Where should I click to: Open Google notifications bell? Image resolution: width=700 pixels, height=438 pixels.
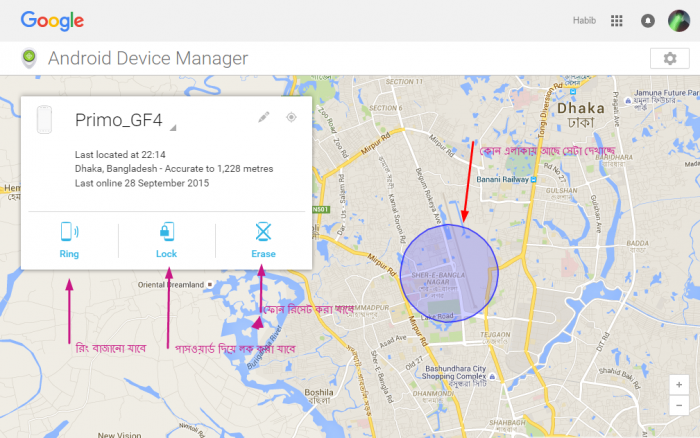(648, 21)
